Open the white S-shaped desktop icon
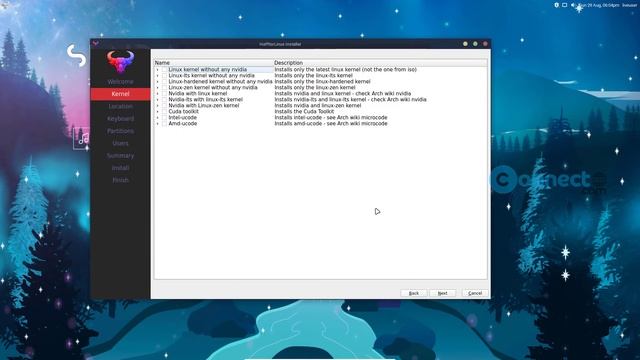 click(77, 55)
